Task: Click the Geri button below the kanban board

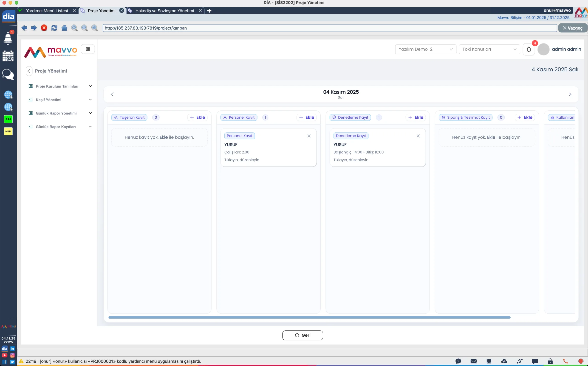Action: pyautogui.click(x=302, y=335)
